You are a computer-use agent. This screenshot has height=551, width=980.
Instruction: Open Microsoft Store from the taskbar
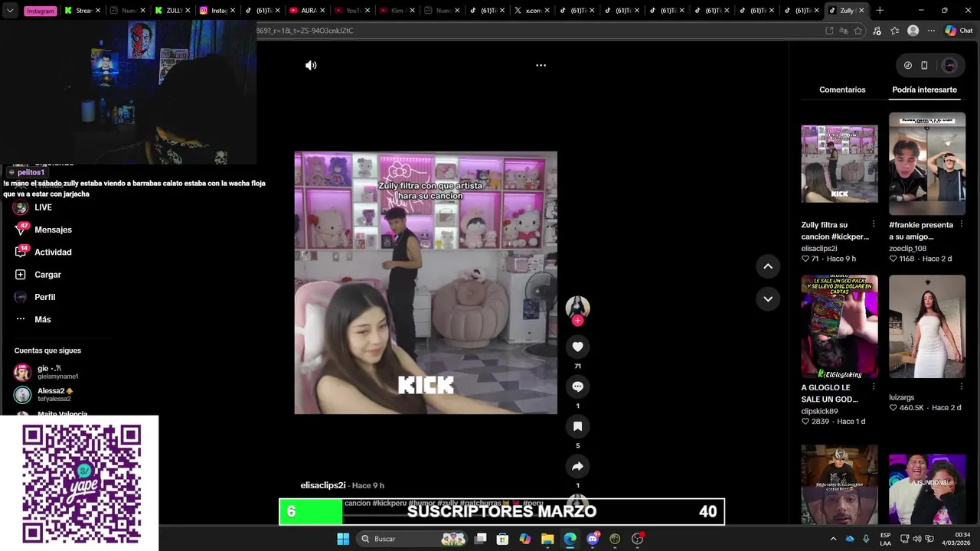[502, 539]
